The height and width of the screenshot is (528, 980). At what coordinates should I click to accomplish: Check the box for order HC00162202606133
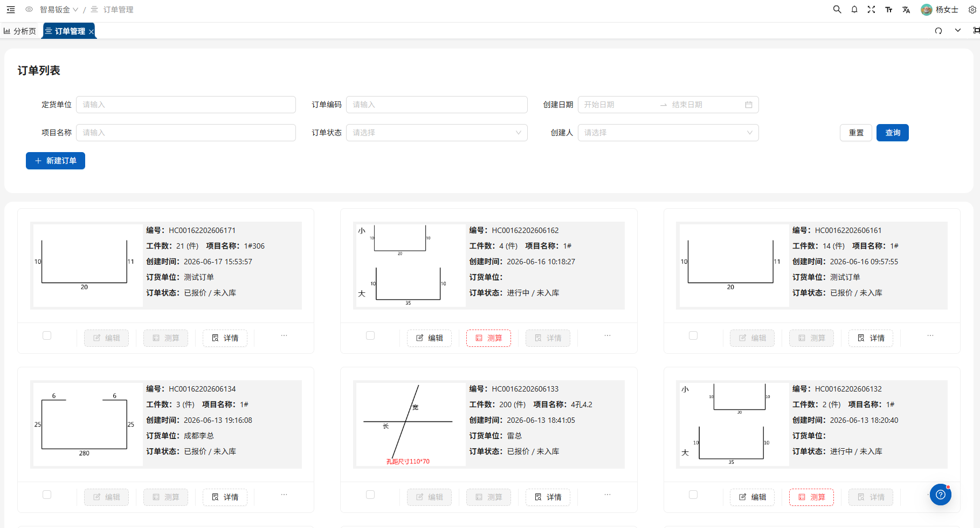(370, 495)
